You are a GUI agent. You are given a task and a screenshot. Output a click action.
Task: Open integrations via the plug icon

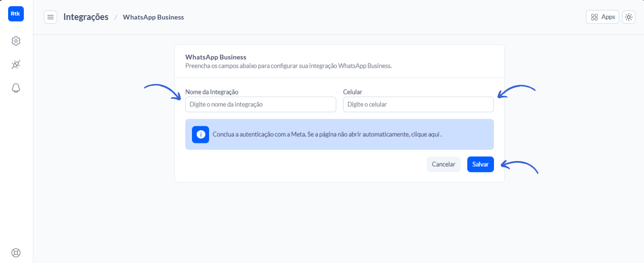coord(16,64)
